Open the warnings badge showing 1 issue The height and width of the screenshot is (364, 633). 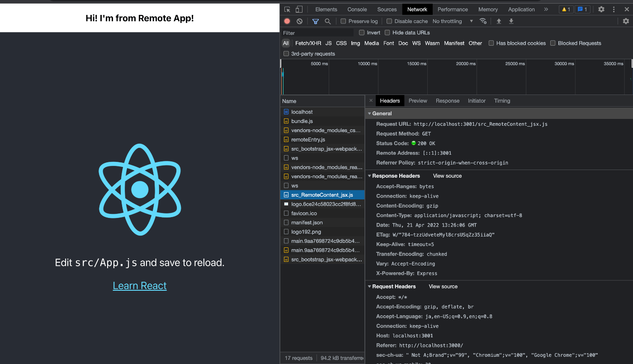566,9
